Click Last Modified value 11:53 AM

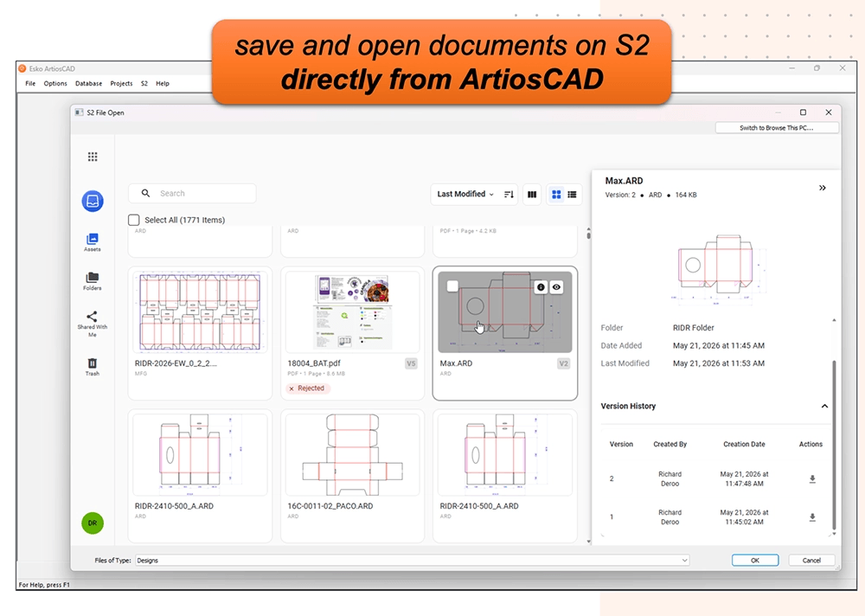[x=719, y=363]
